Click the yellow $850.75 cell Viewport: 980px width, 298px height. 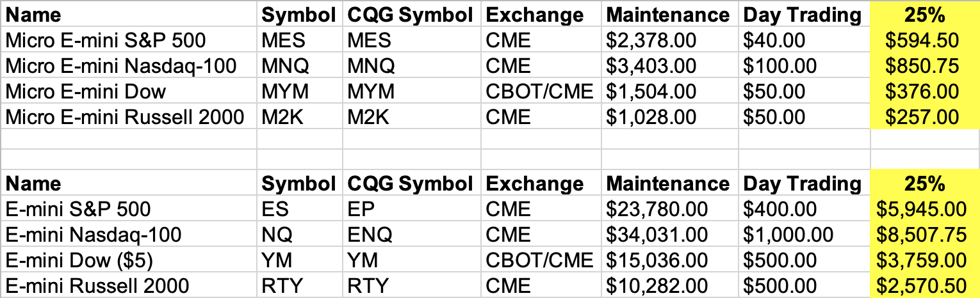click(x=921, y=66)
